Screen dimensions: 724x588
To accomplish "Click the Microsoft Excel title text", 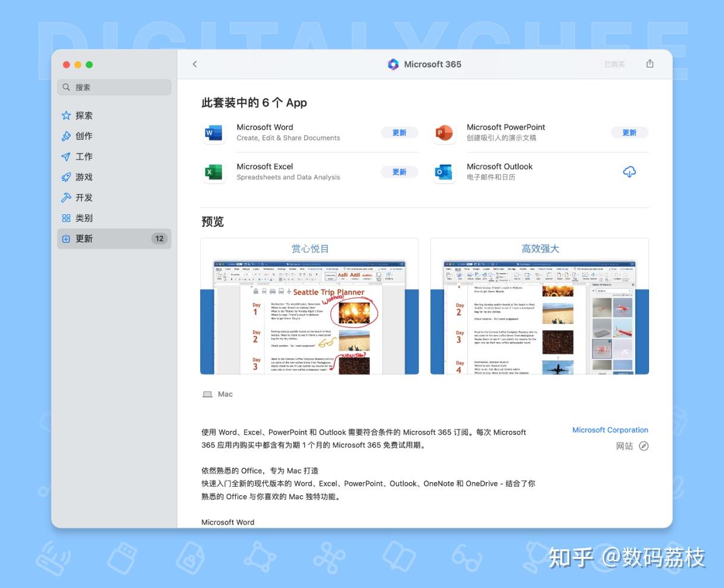I will click(x=265, y=167).
